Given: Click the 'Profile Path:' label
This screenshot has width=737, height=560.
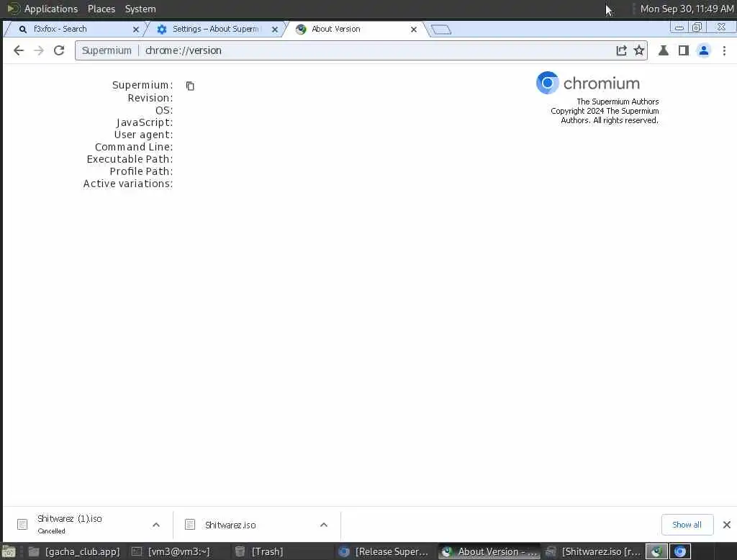Looking at the screenshot, I should point(141,171).
